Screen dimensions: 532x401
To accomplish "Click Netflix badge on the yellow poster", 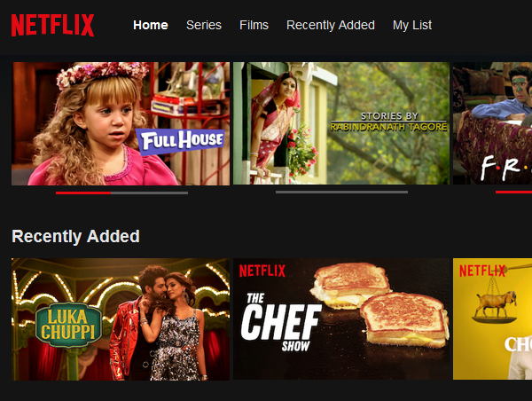I will click(x=482, y=271).
